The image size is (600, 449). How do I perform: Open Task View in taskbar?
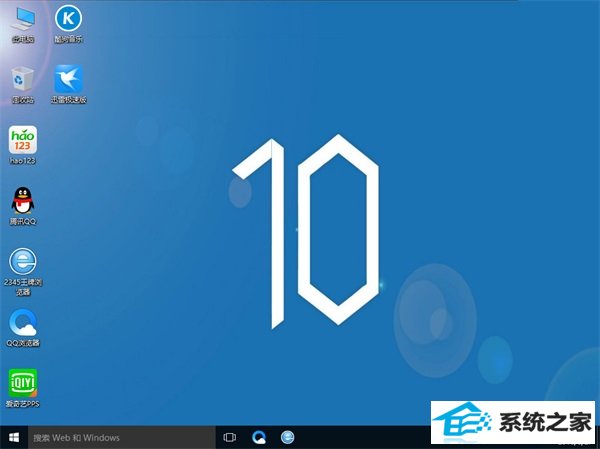(x=230, y=437)
